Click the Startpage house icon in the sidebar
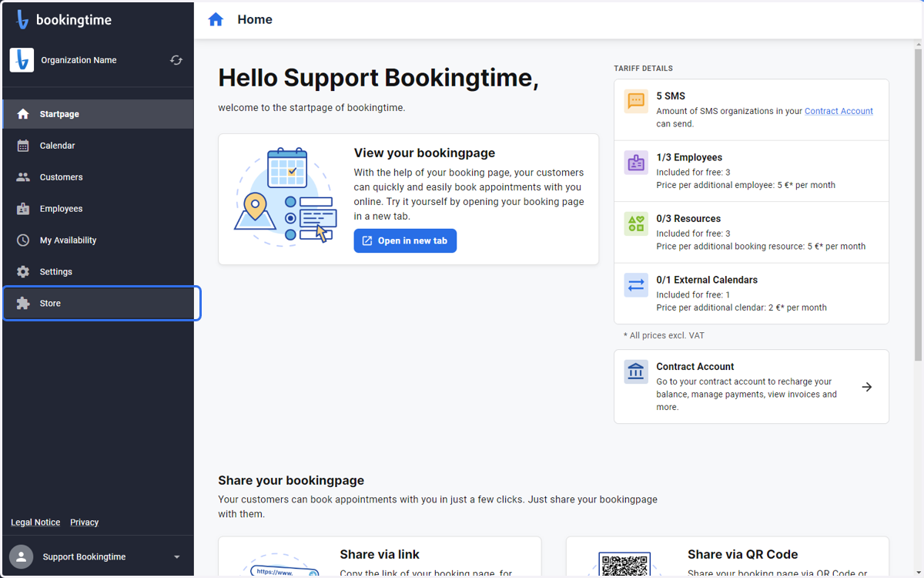 (23, 114)
